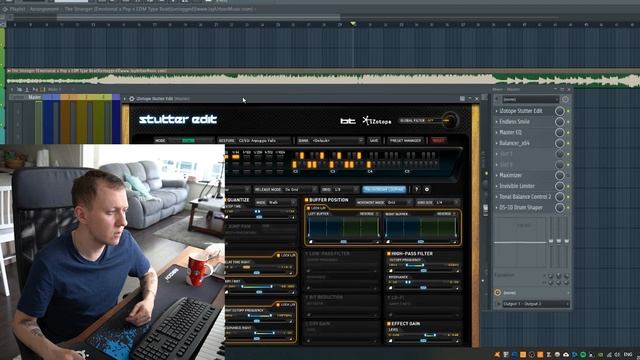Screen dimensions: 640x360
Task: Open the mixer input selector set to none
Action: (x=530, y=99)
